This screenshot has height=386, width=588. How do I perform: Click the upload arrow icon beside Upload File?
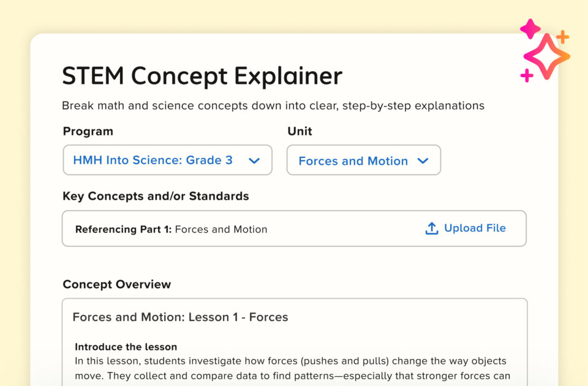click(432, 227)
